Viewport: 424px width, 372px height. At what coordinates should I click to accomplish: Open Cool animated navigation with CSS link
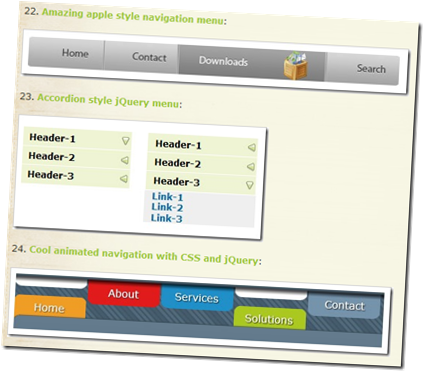pos(143,255)
